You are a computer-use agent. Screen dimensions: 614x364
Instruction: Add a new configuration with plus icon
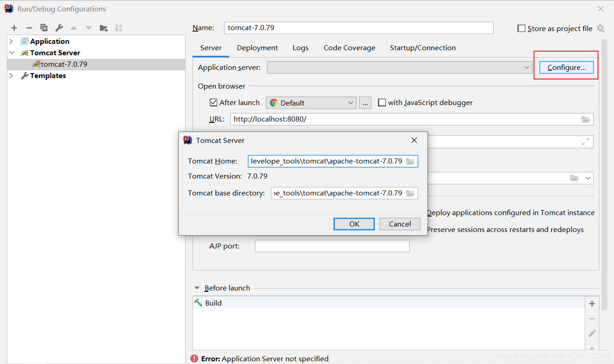[14, 28]
